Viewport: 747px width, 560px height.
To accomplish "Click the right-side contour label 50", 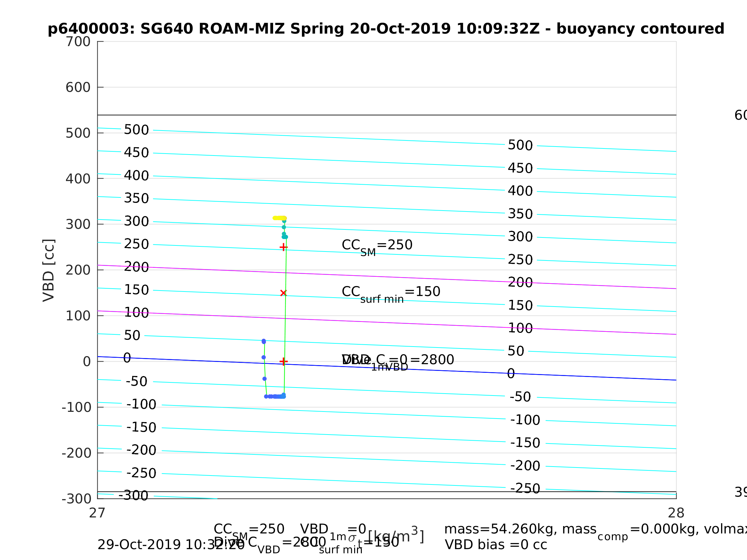I will point(516,351).
